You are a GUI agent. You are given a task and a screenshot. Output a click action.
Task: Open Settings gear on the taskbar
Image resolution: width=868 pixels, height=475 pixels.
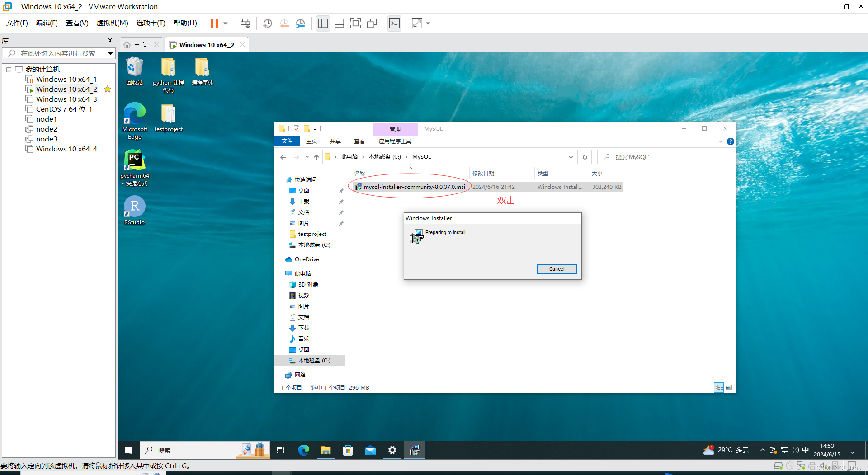tap(392, 450)
